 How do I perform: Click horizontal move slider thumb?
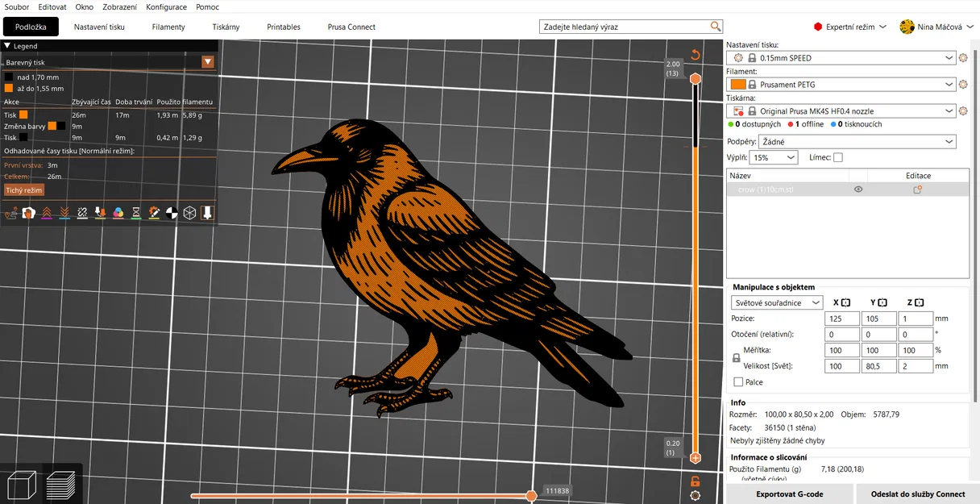[531, 496]
